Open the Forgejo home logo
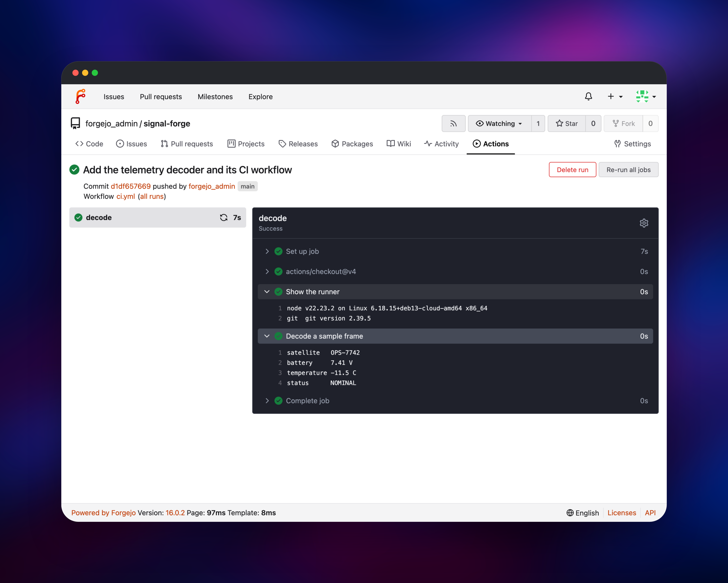This screenshot has width=728, height=583. (80, 97)
